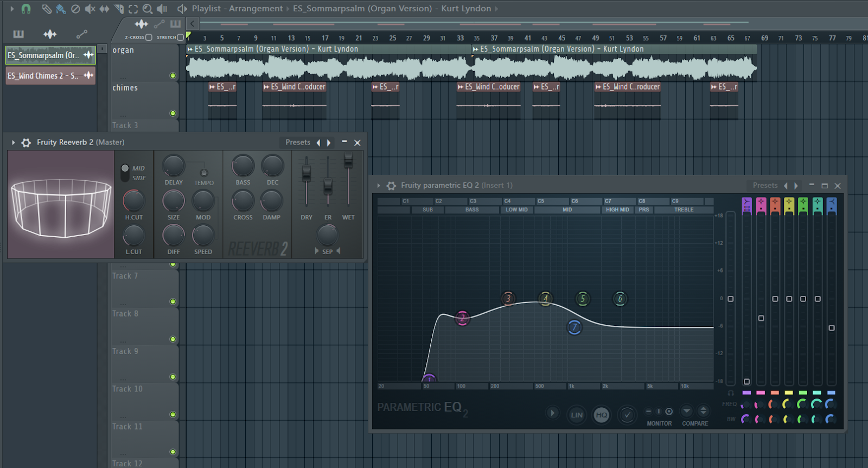Enable STRETCH checkbox
Image resolution: width=868 pixels, height=468 pixels.
coord(181,37)
